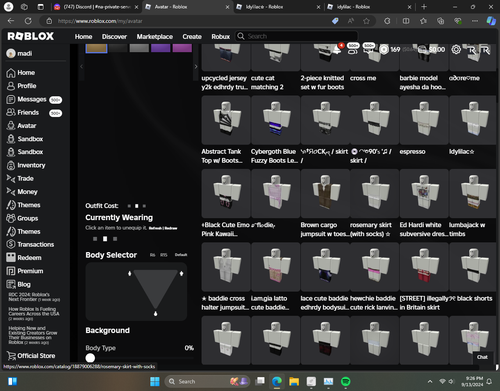
Task: Open File Explorer from the taskbar
Action: (294, 381)
